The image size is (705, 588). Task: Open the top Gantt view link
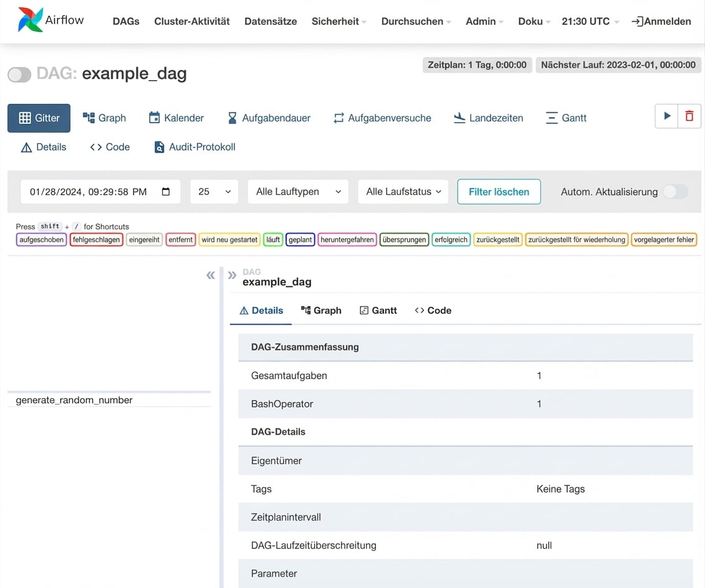[x=566, y=118]
